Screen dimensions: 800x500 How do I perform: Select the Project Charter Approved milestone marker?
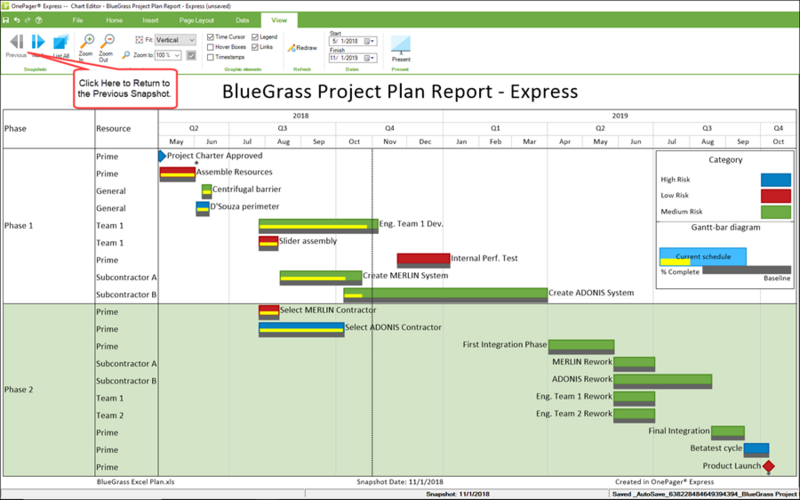(x=162, y=156)
